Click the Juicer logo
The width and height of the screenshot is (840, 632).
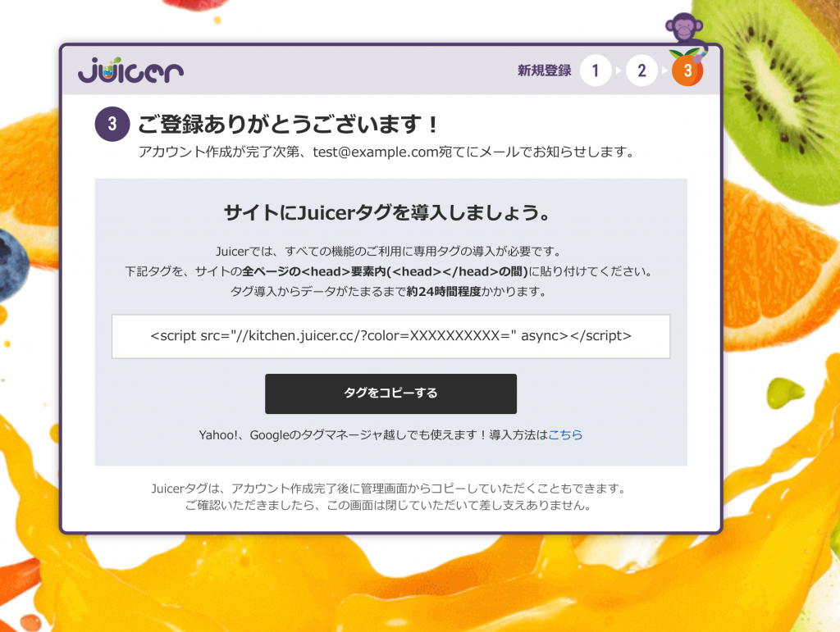pos(130,70)
